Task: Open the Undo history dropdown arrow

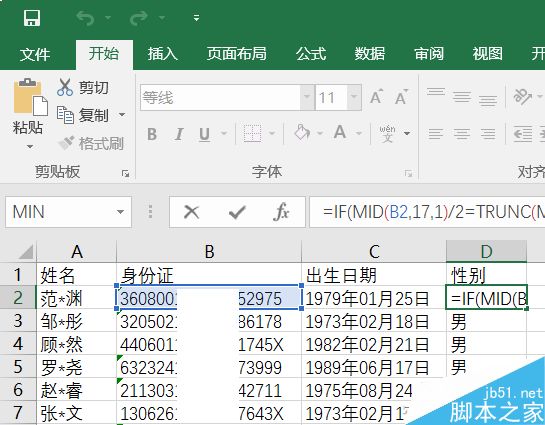Action: click(108, 17)
